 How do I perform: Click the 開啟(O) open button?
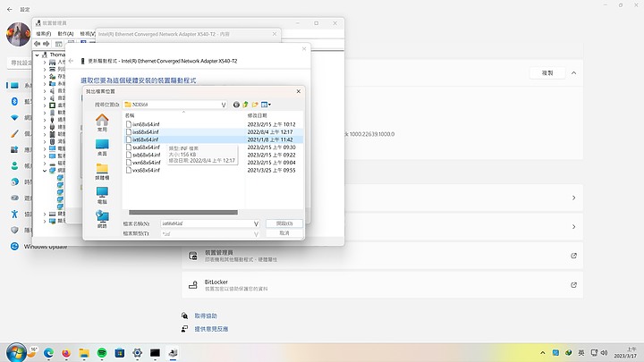coord(284,223)
